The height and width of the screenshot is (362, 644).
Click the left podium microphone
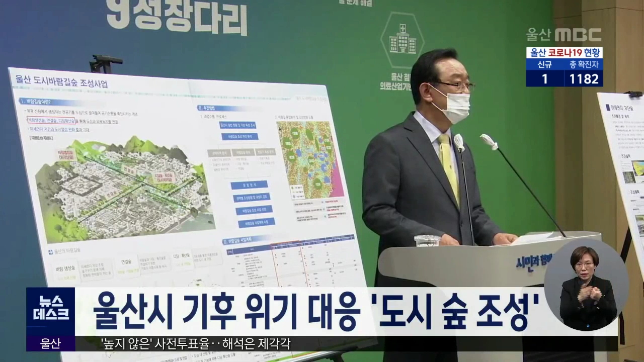459,142
